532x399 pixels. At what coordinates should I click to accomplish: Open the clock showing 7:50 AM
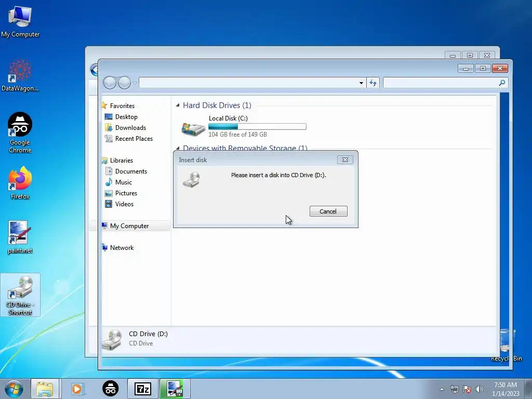pyautogui.click(x=506, y=389)
